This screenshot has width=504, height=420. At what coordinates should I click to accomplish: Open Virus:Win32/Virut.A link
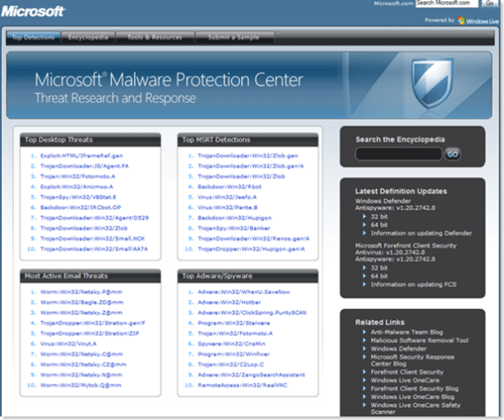68,344
